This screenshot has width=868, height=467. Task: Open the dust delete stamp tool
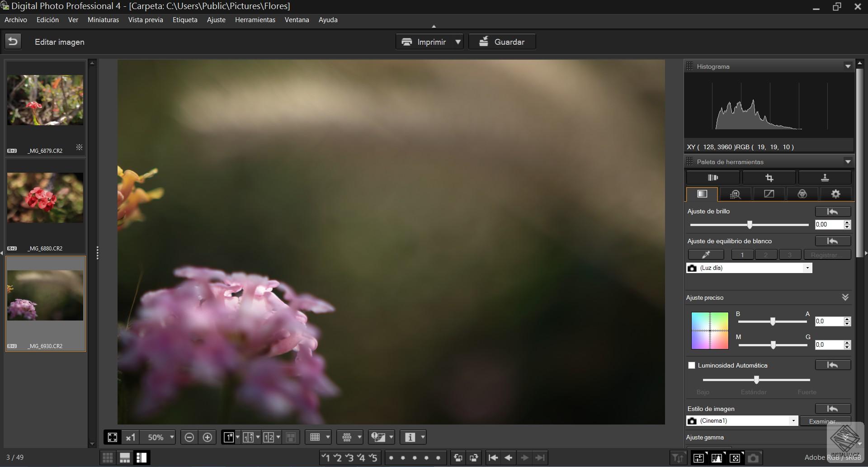point(825,177)
